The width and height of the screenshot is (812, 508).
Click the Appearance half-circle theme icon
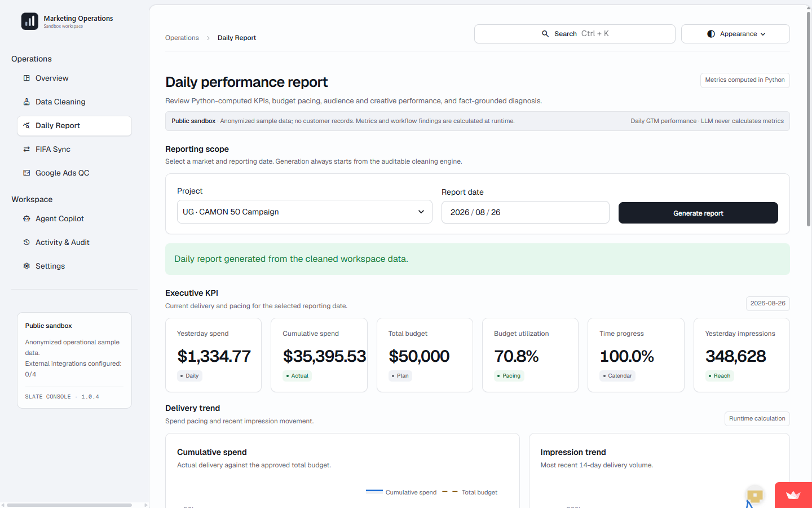pyautogui.click(x=711, y=34)
